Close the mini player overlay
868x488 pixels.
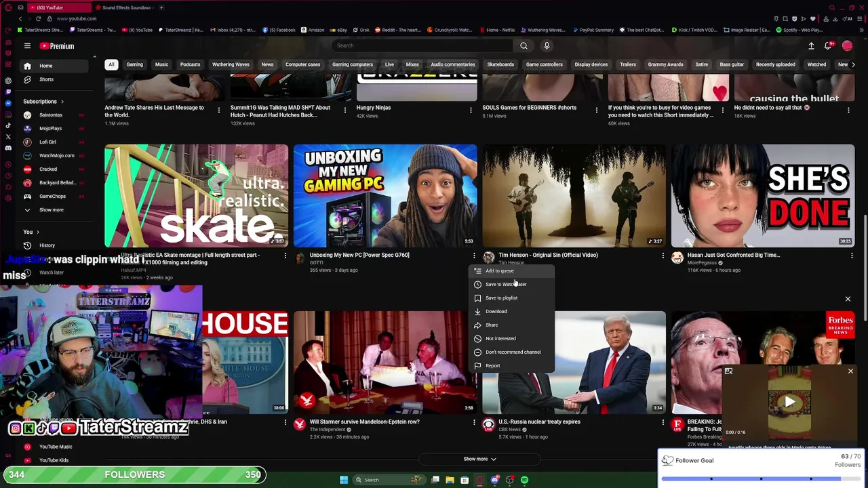[x=850, y=371]
